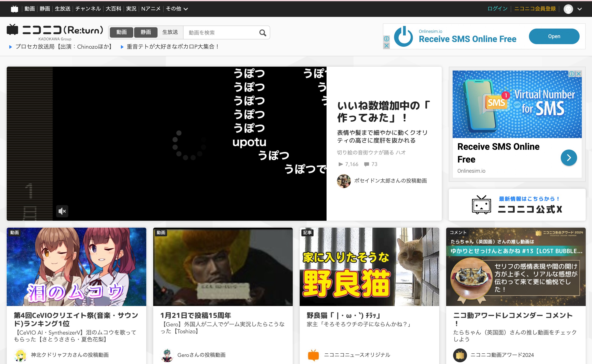Click the 神北クドリャフカ avatar icon
The width and height of the screenshot is (592, 364).
pos(21,355)
